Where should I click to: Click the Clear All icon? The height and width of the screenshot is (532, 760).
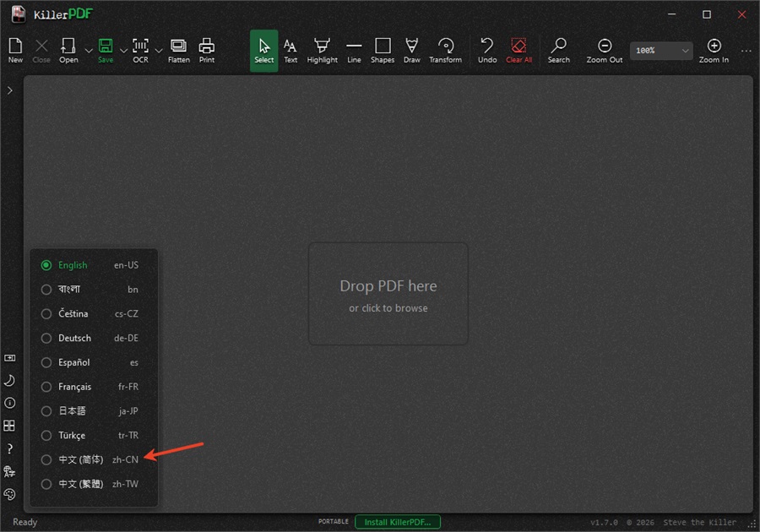tap(519, 51)
